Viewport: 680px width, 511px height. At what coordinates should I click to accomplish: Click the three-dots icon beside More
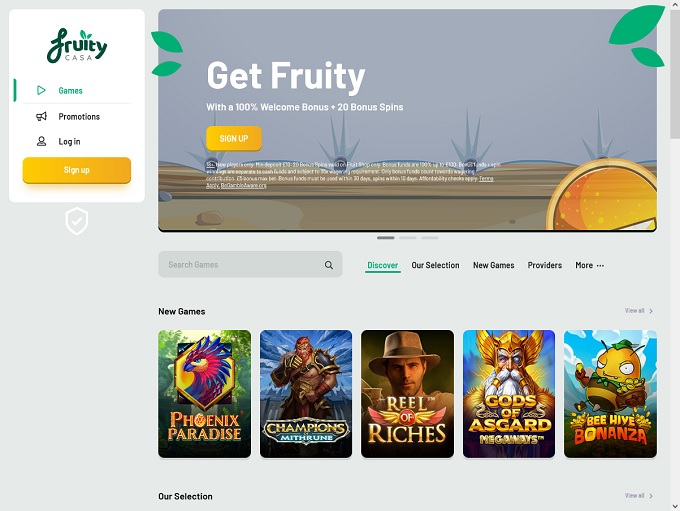click(600, 265)
